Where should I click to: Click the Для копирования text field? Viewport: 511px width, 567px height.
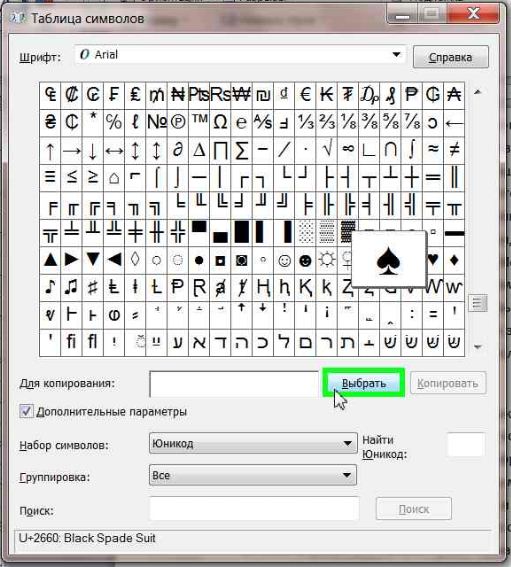[234, 384]
